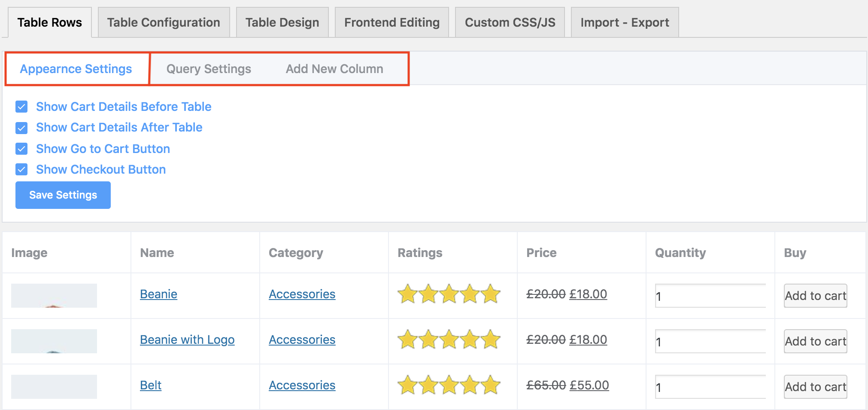This screenshot has width=868, height=410.
Task: Select the Query Settings sub-tab
Action: 209,69
